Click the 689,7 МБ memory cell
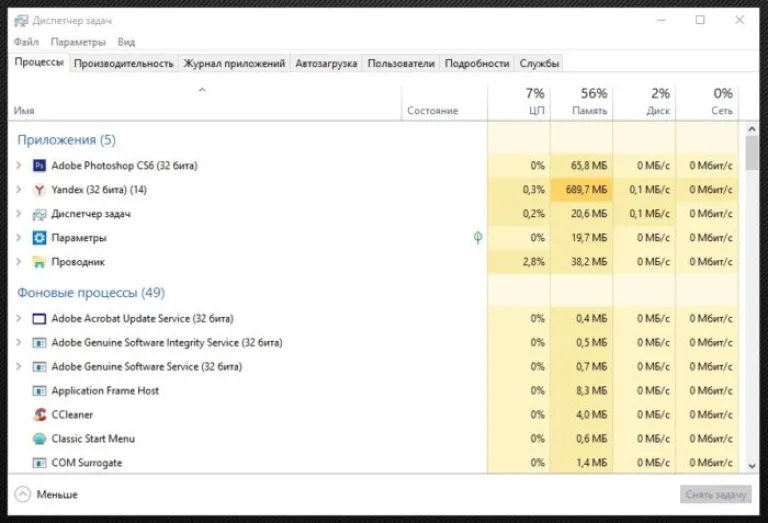This screenshot has height=523, width=768. coord(581,190)
